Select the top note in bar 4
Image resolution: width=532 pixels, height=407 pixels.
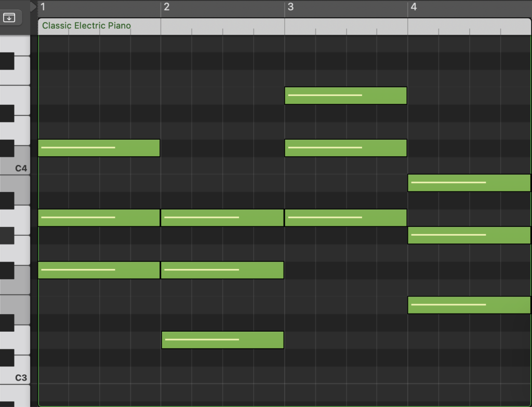[469, 183]
